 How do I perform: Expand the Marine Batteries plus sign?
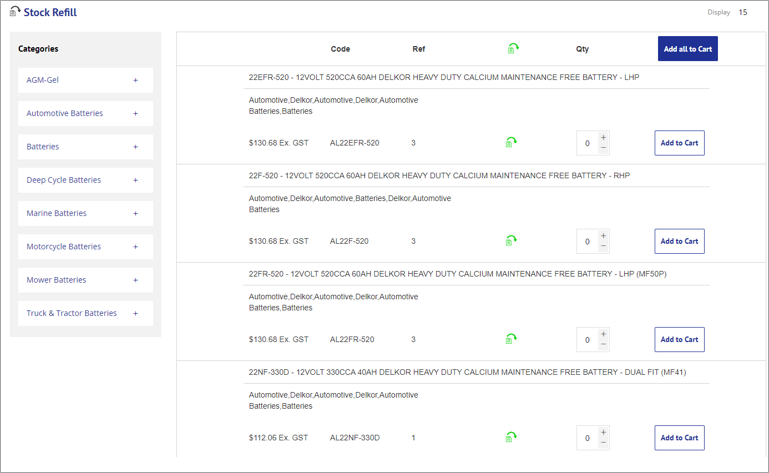point(136,213)
